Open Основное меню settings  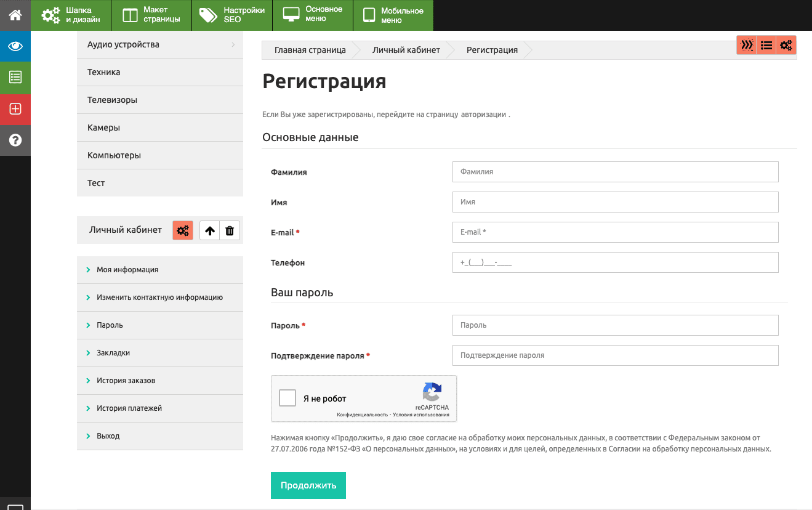tap(313, 15)
